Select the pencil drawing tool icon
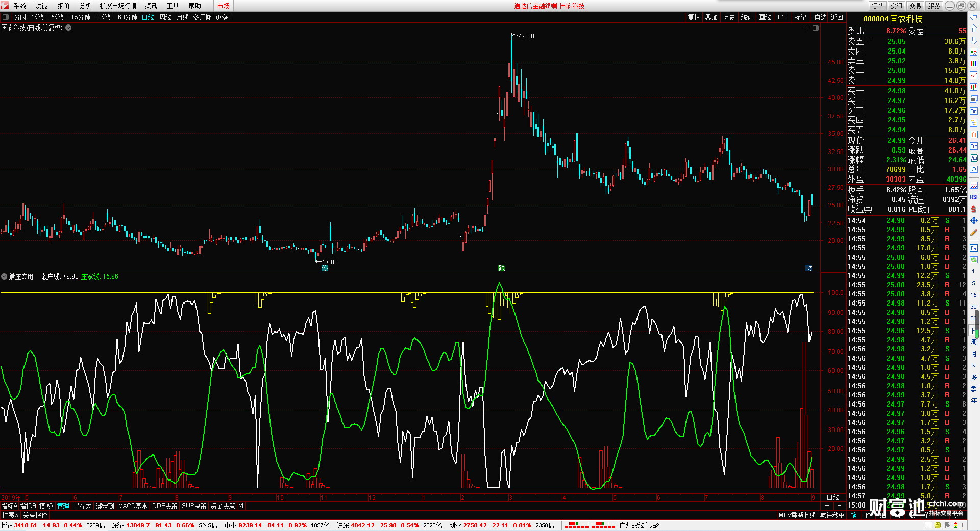 pyautogui.click(x=974, y=233)
